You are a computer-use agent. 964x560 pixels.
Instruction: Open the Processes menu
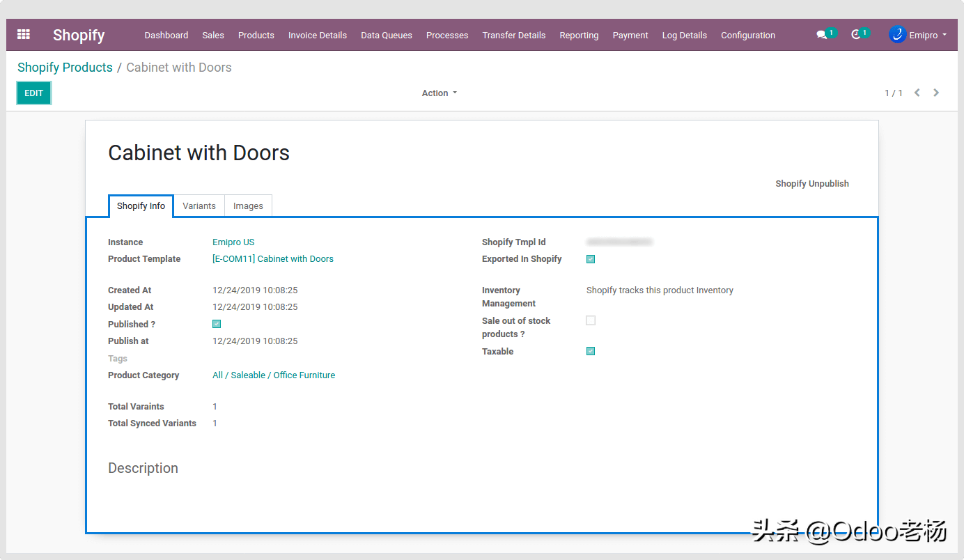coord(447,35)
